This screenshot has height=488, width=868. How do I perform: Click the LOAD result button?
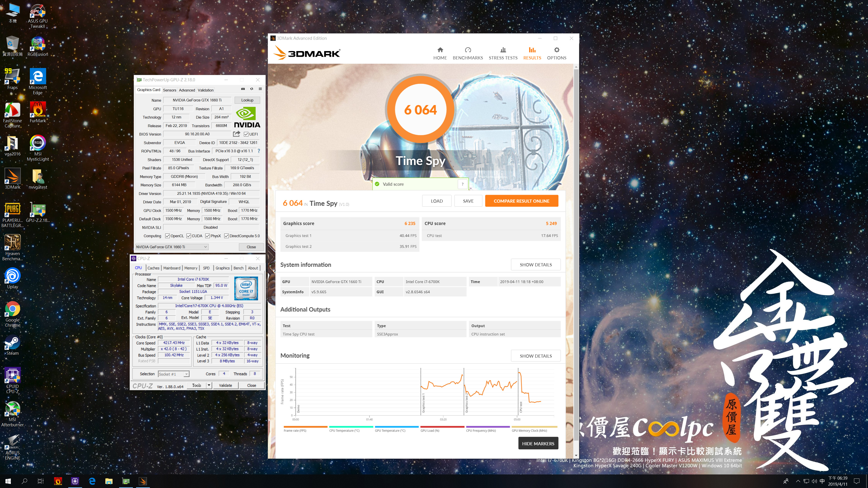click(437, 201)
